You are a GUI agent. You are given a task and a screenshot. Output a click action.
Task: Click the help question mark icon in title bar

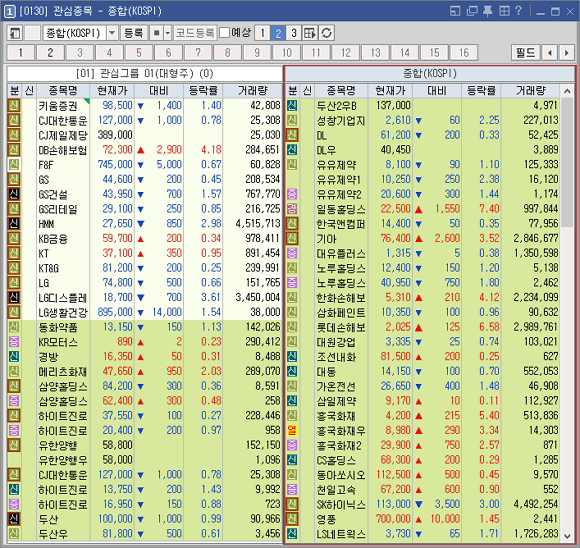click(518, 11)
